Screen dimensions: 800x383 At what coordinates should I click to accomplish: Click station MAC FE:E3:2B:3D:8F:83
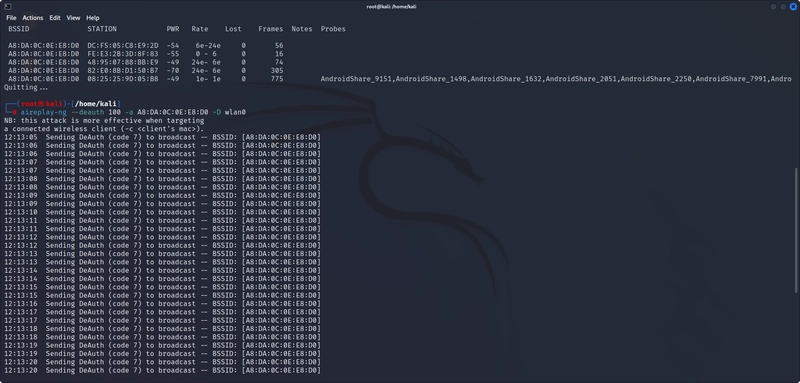(123, 54)
